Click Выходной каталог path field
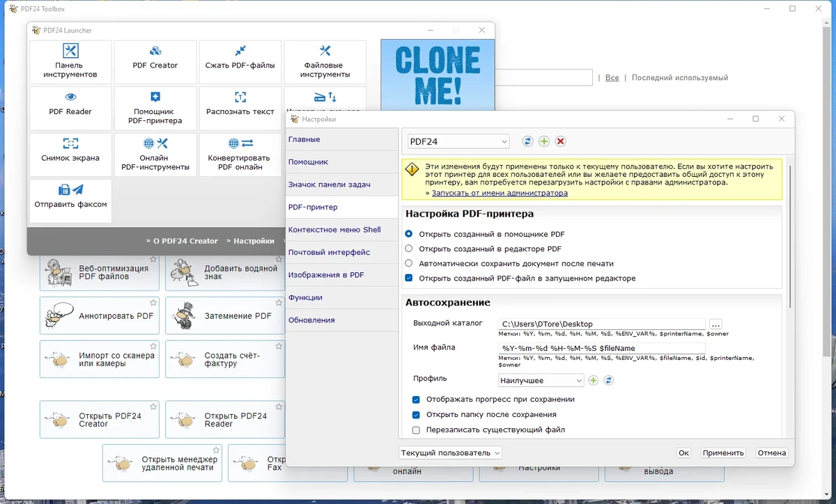The width and height of the screenshot is (836, 504). point(602,324)
